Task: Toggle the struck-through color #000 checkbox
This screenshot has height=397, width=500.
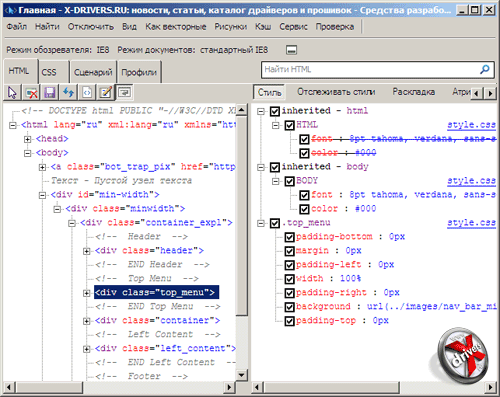Action: coord(304,153)
